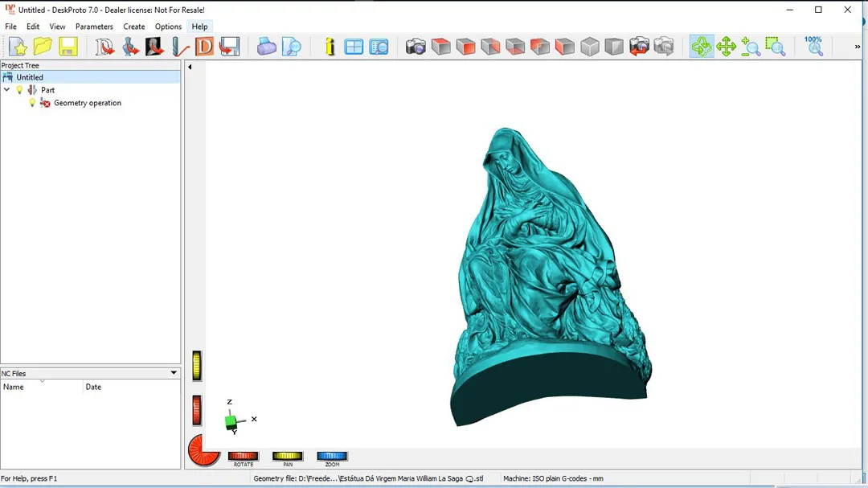This screenshot has height=488, width=868.
Task: Open the Parameters menu
Action: tap(94, 27)
